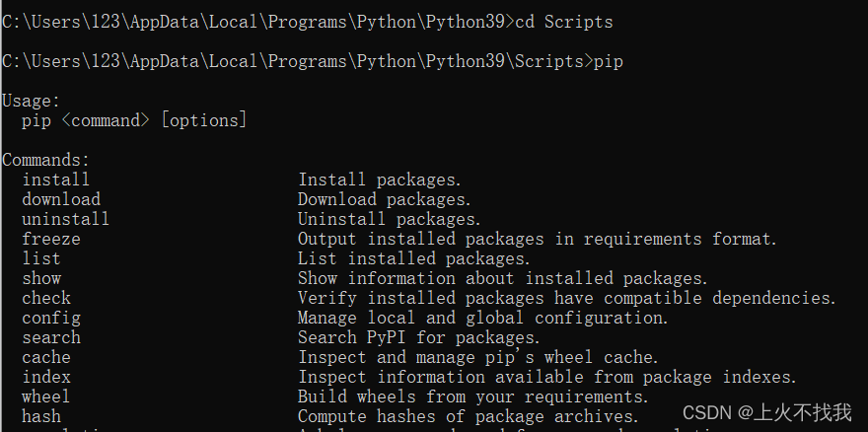Click the 'wheel' command name
This screenshot has width=868, height=432.
pos(46,397)
